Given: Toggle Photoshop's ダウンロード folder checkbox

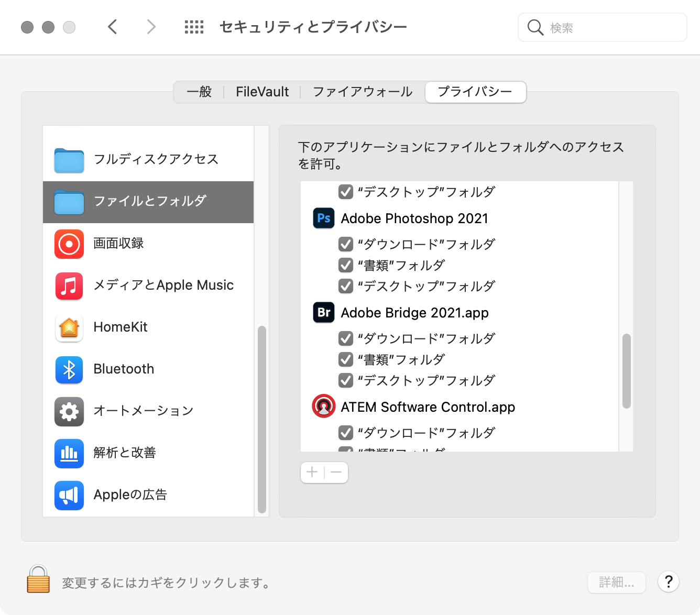Looking at the screenshot, I should click(346, 244).
